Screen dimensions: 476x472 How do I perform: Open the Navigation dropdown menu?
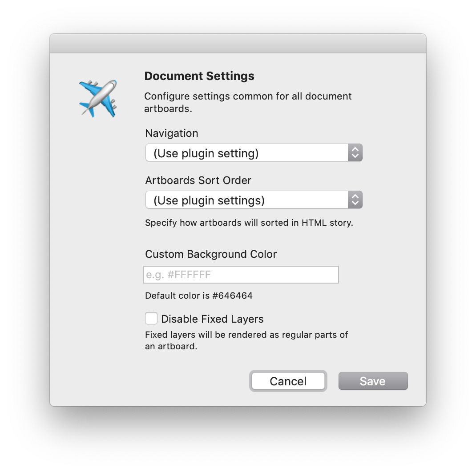click(x=254, y=152)
